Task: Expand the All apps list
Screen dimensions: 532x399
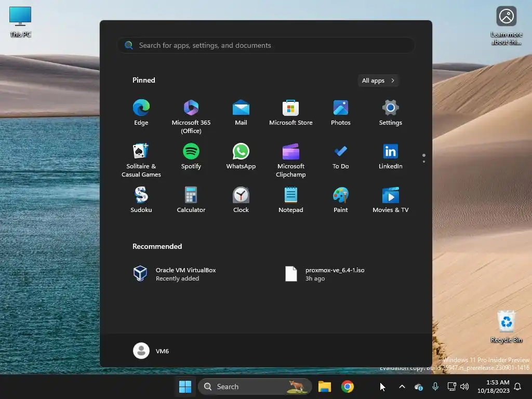Action: [x=378, y=81]
